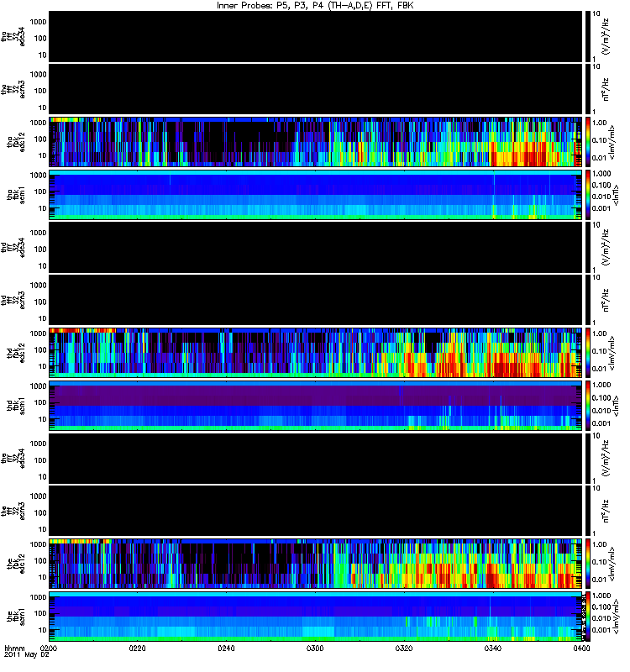Select the the fbk edc12 spectrogram panel

pyautogui.click(x=316, y=564)
